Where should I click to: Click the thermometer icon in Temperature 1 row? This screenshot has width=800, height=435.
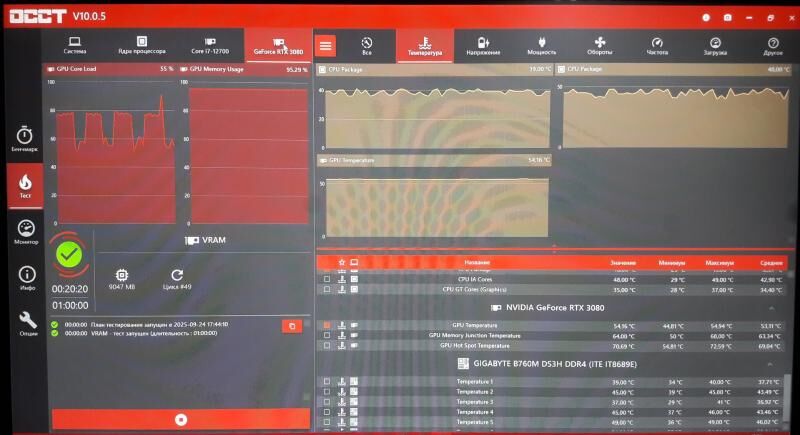coord(342,381)
